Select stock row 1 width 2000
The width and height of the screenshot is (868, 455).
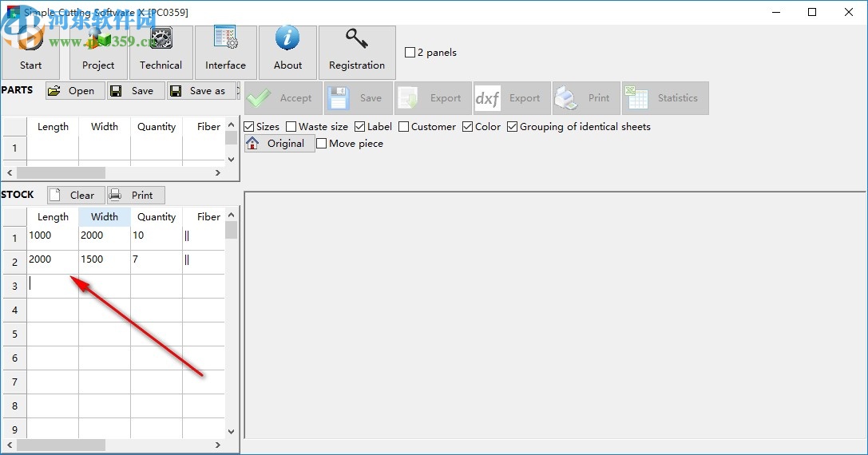coord(105,238)
